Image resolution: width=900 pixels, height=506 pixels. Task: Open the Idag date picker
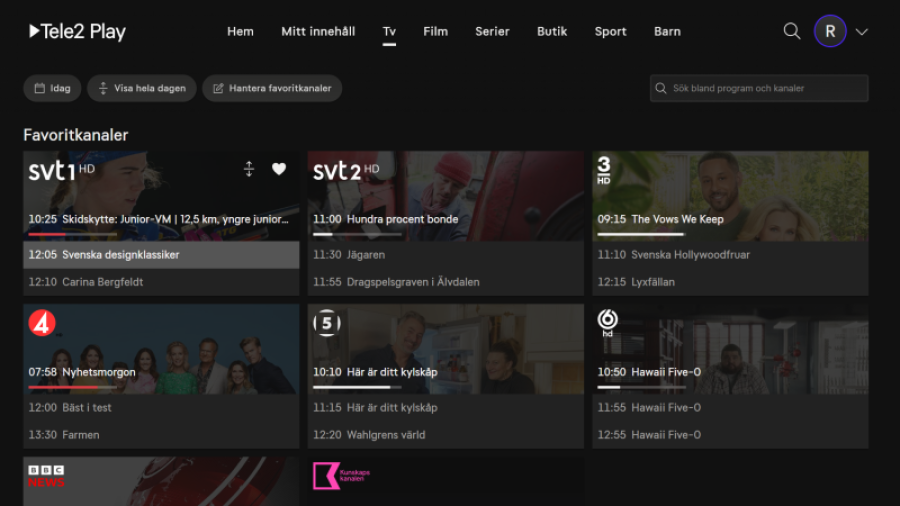click(52, 88)
